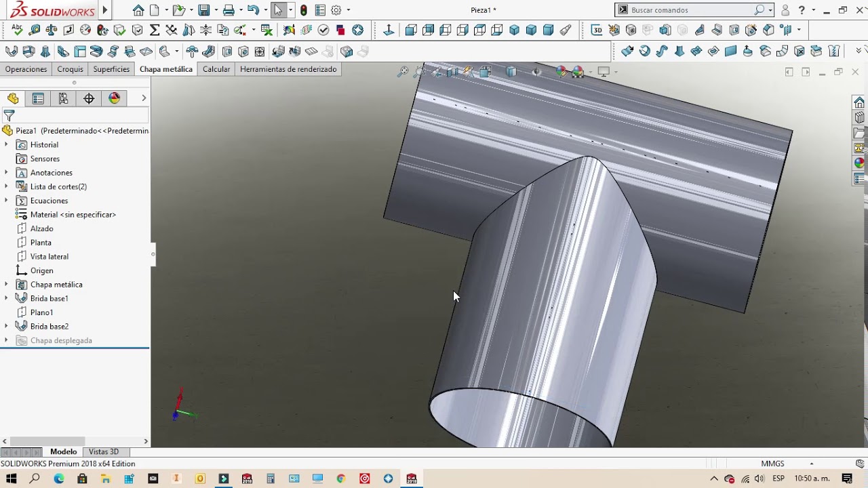Open the FeatureManager design tree tab
868x488 pixels.
coord(13,99)
